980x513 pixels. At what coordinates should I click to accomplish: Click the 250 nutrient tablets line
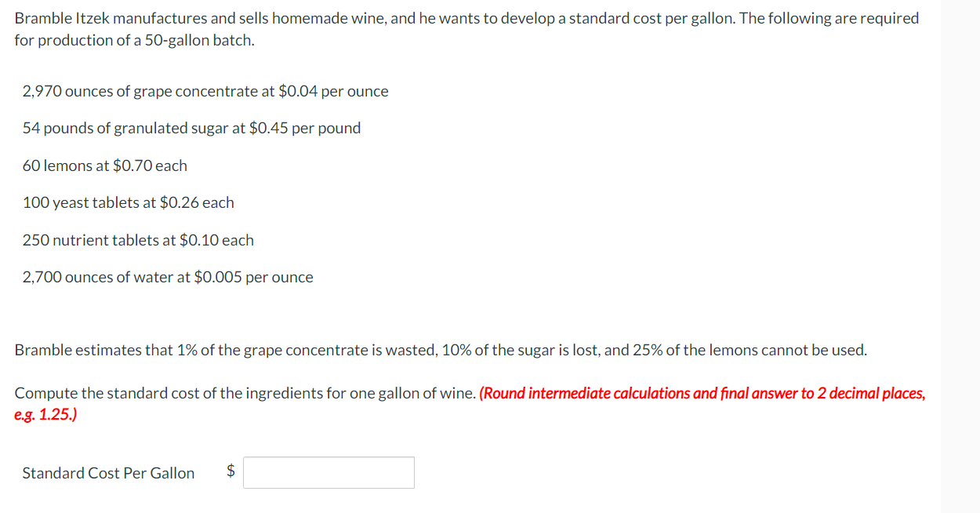(138, 240)
